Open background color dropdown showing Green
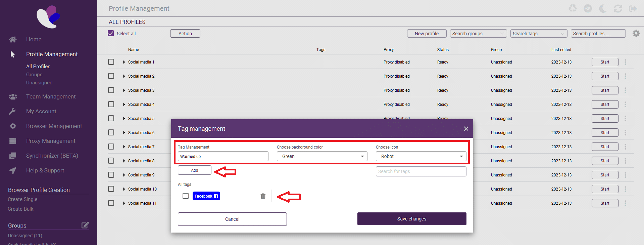The width and height of the screenshot is (644, 245). (322, 156)
